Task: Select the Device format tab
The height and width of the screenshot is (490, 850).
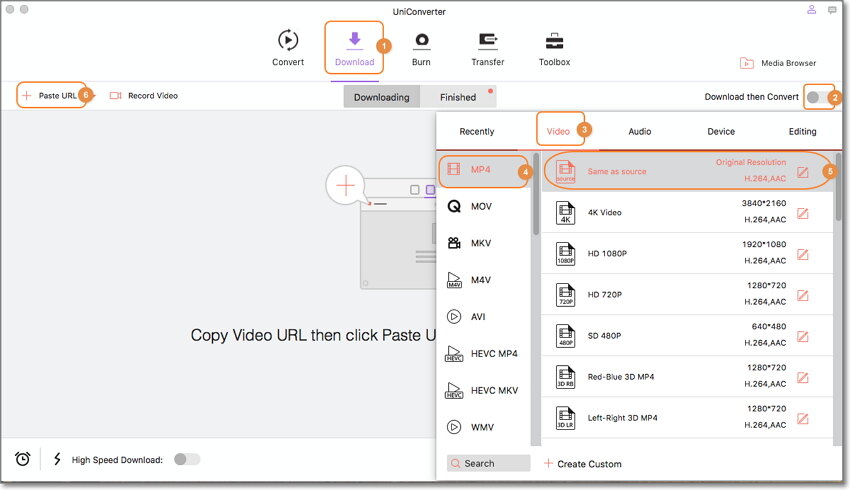Action: [x=721, y=131]
